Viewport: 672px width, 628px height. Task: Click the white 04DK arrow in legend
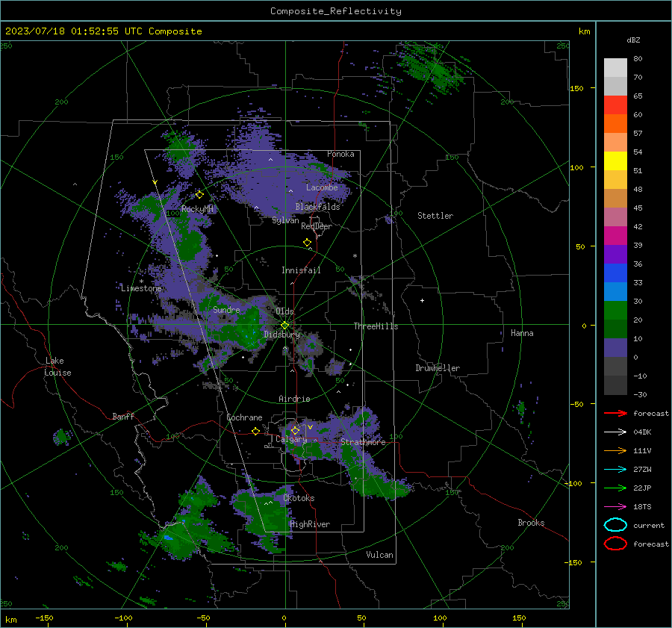pyautogui.click(x=615, y=432)
